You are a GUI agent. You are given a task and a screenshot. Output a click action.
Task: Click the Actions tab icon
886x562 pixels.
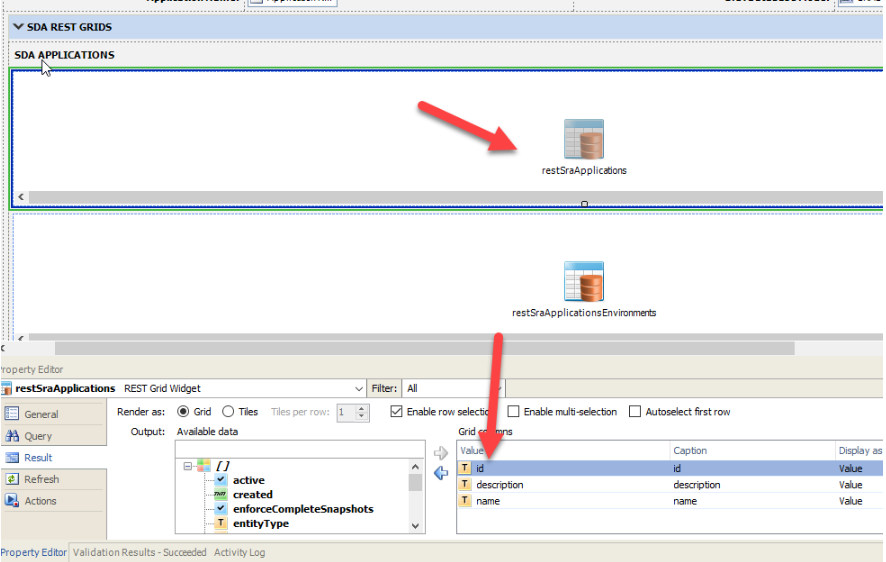12,500
